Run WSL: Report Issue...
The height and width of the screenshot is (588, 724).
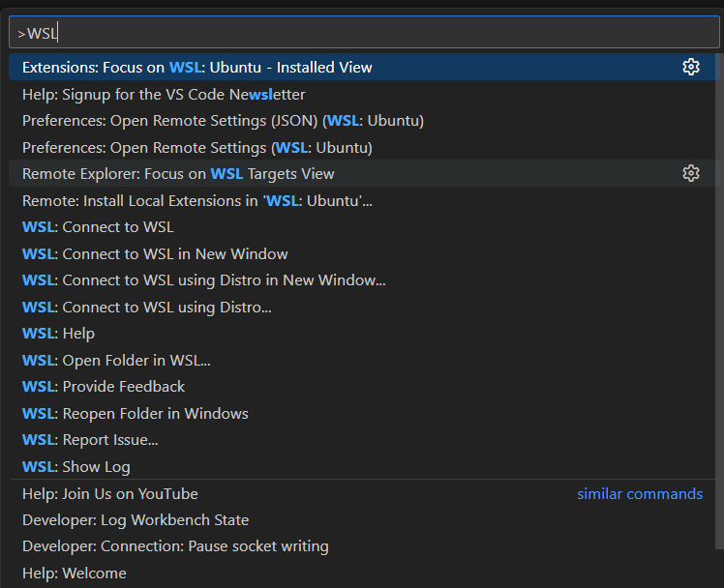coord(364,440)
